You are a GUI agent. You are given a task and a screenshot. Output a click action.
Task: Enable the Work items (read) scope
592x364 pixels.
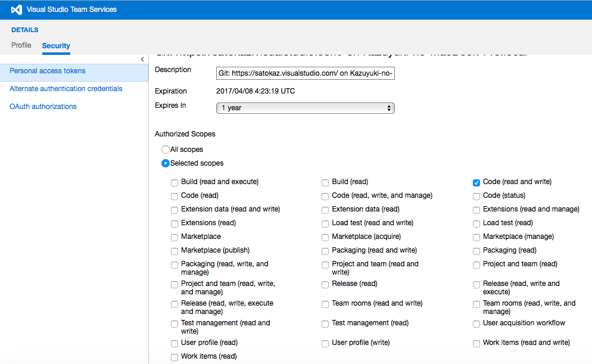click(x=174, y=356)
